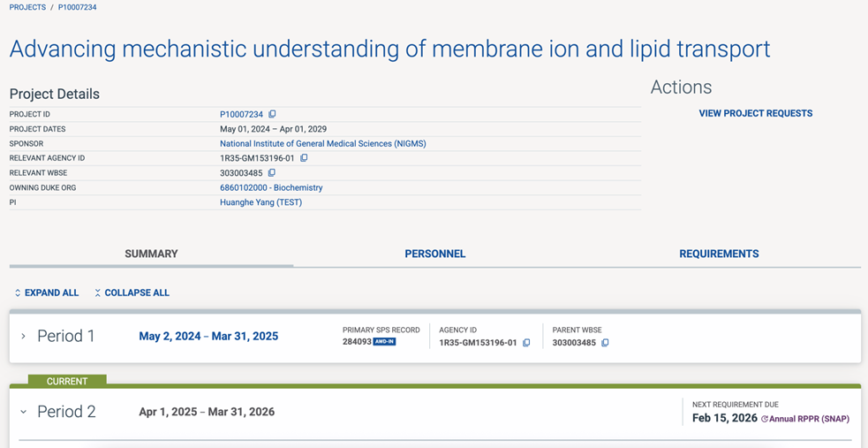Copy Period 1 Parent WBSE
Viewport: 868px width, 448px height.
605,343
